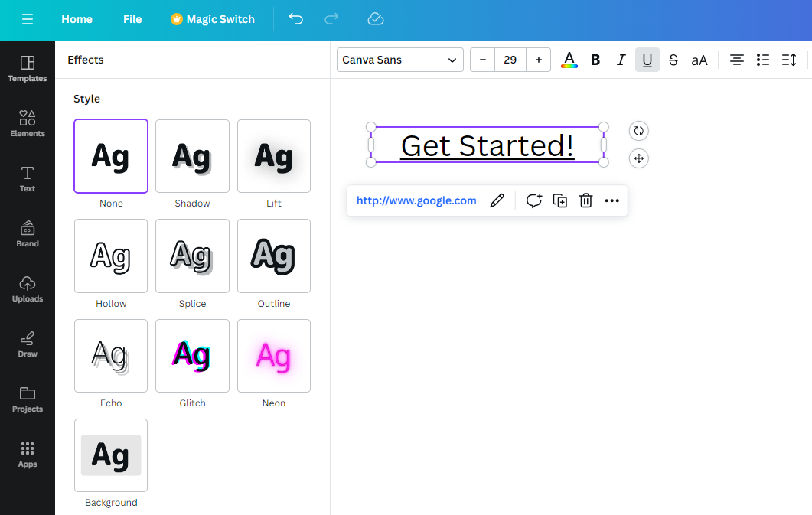This screenshot has height=515, width=812.
Task: Click the font size field showing 29
Action: tap(510, 60)
